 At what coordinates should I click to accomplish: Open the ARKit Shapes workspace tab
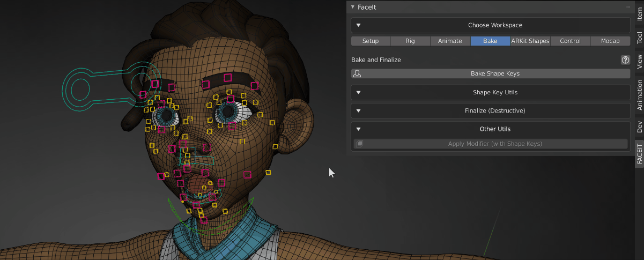click(x=530, y=41)
